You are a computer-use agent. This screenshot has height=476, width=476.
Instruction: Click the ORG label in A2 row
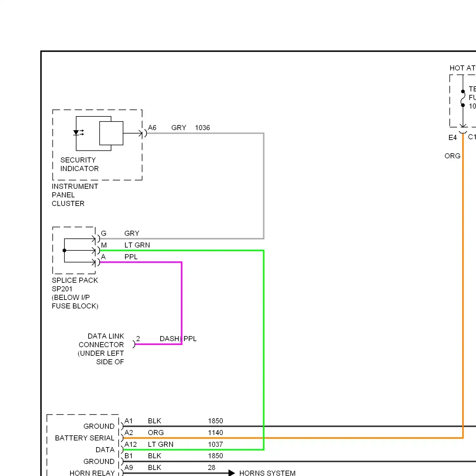click(156, 433)
